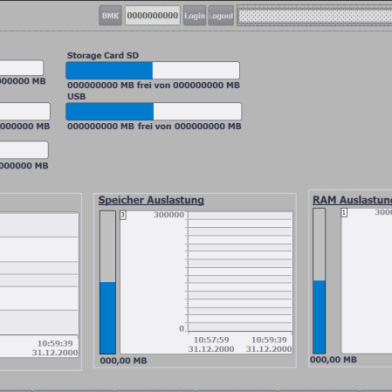Click the 000,00 MB value under Speicher bar
The width and height of the screenshot is (392, 392).
pyautogui.click(x=123, y=361)
